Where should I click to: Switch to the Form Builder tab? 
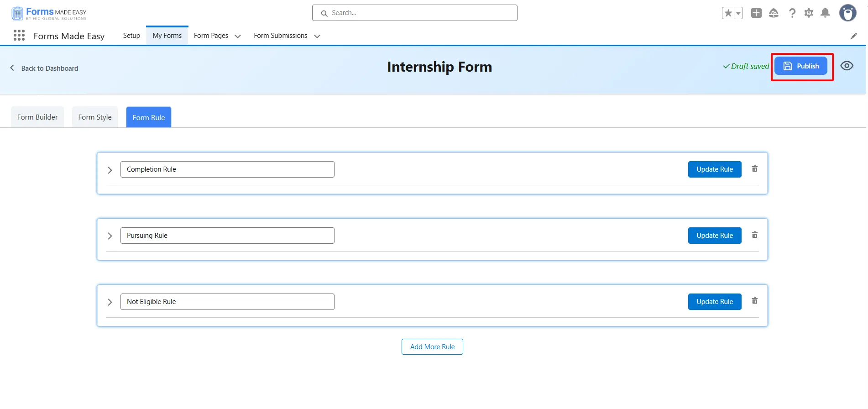(37, 117)
